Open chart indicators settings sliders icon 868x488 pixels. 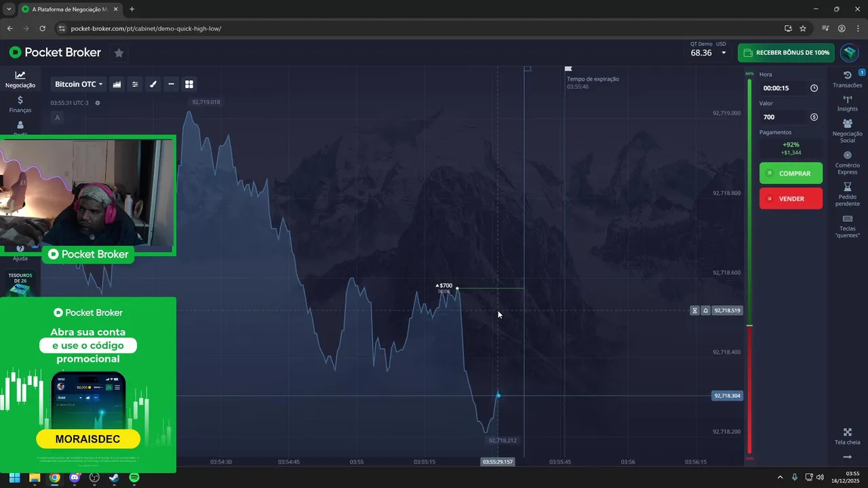pyautogui.click(x=135, y=84)
